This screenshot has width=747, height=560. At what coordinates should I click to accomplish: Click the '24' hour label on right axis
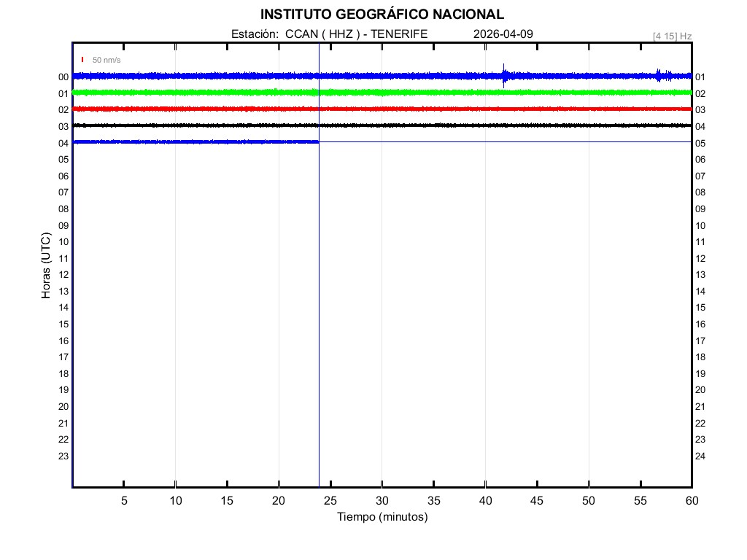(700, 456)
